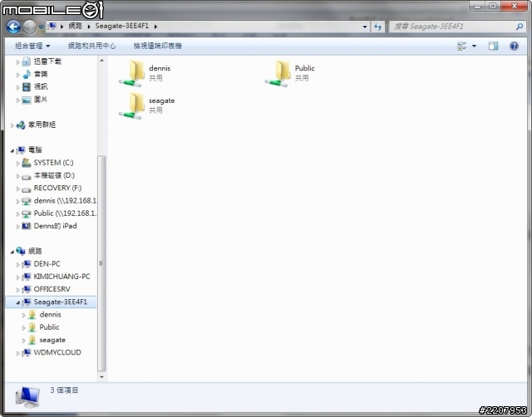Expand the 家用群組 node
This screenshot has width=532, height=417.
pyautogui.click(x=12, y=125)
